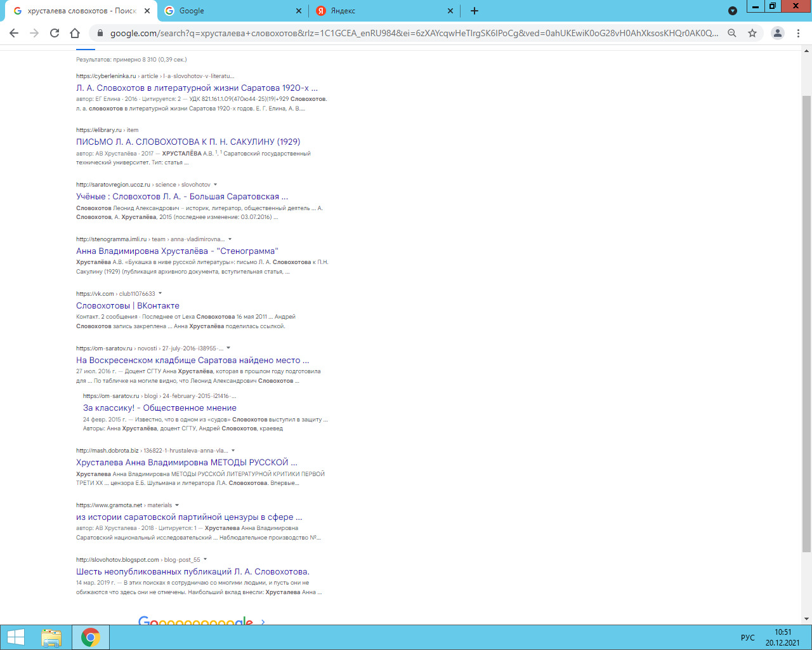This screenshot has height=650, width=812.
Task: Click the forward navigation arrow
Action: (34, 33)
